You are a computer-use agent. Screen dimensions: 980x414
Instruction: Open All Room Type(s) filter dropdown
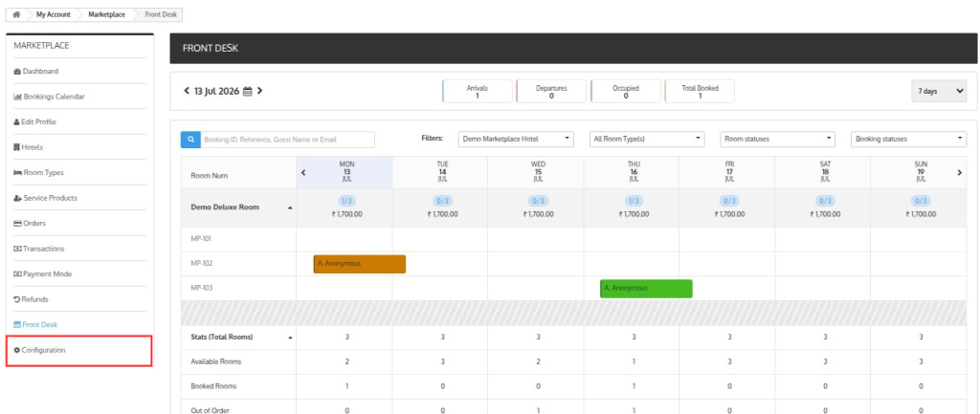click(x=647, y=139)
